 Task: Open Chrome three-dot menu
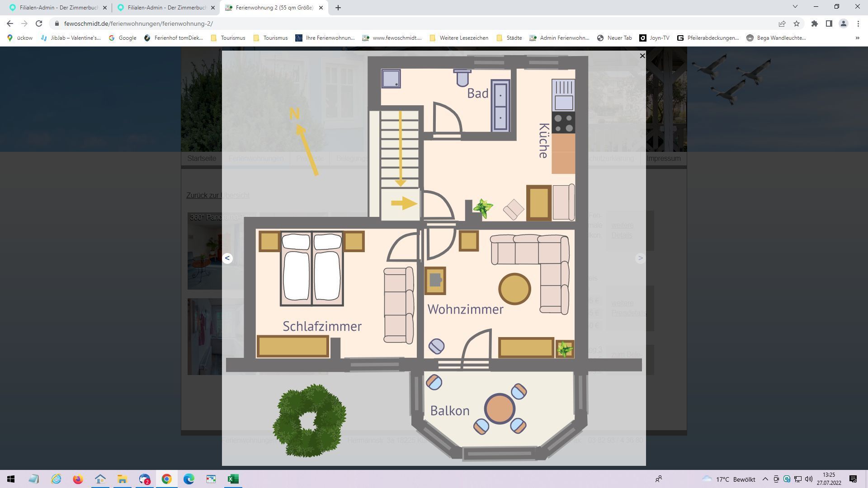(858, 23)
